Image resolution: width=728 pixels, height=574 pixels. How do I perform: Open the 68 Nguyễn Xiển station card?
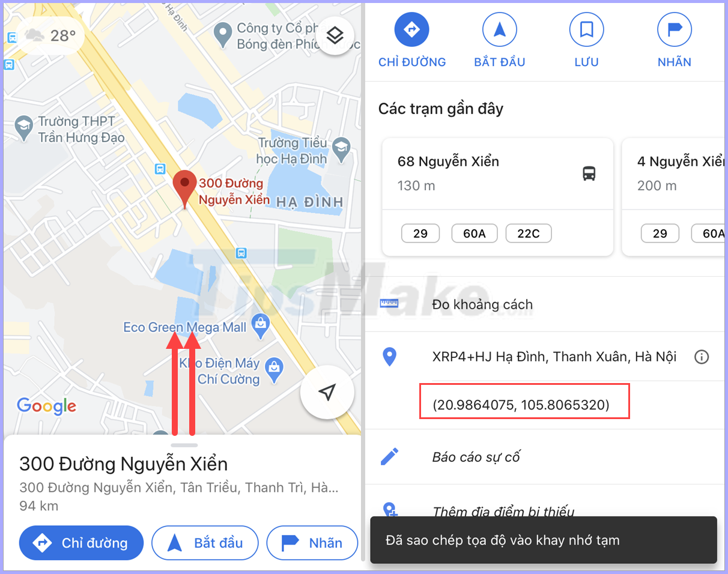[x=497, y=197]
